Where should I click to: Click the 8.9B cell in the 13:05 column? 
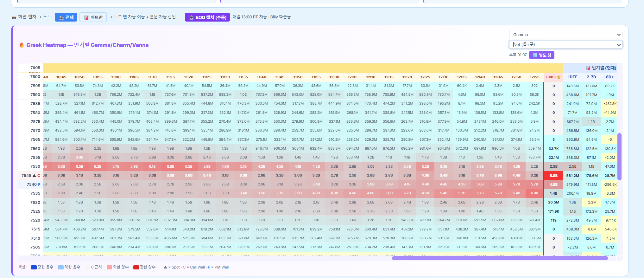click(553, 175)
